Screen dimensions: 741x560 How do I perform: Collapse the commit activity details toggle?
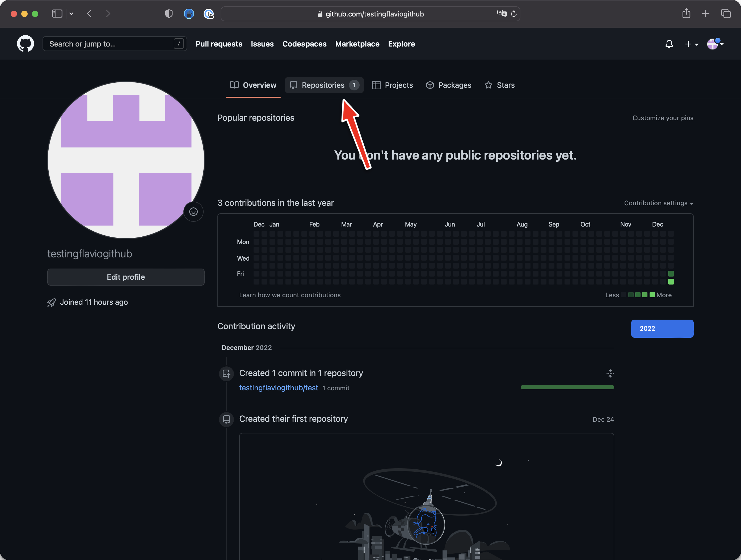[x=610, y=373]
